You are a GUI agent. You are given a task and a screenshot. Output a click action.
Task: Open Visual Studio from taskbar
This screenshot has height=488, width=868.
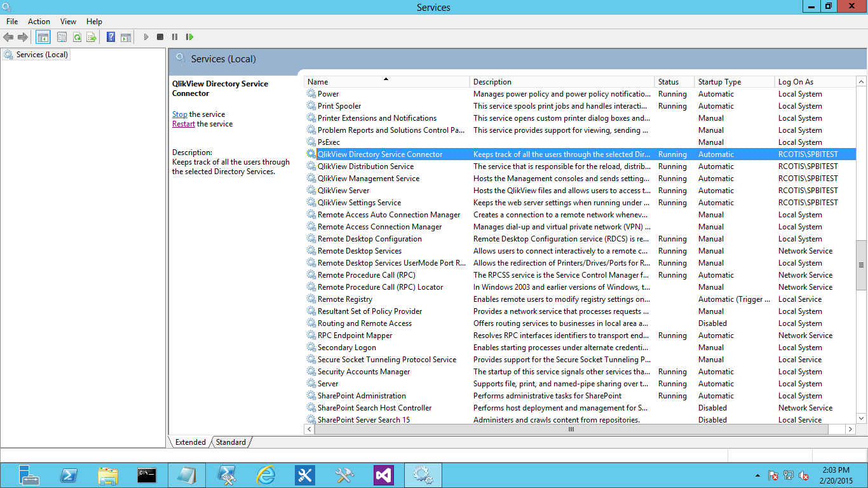tap(384, 475)
